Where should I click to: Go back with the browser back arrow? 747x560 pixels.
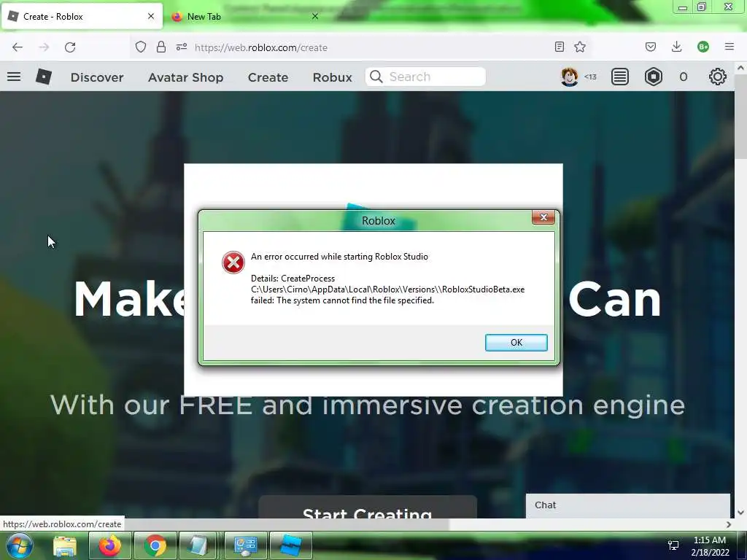point(18,47)
